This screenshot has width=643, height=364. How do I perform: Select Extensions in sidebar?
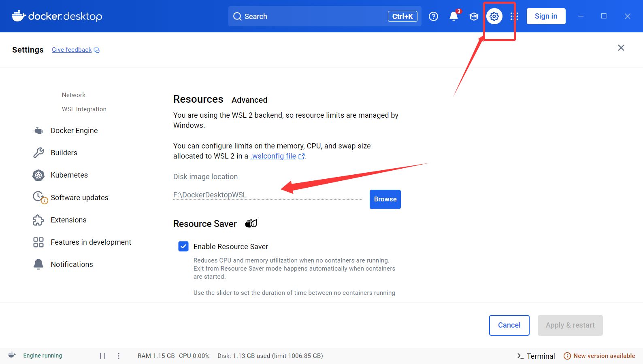(68, 220)
